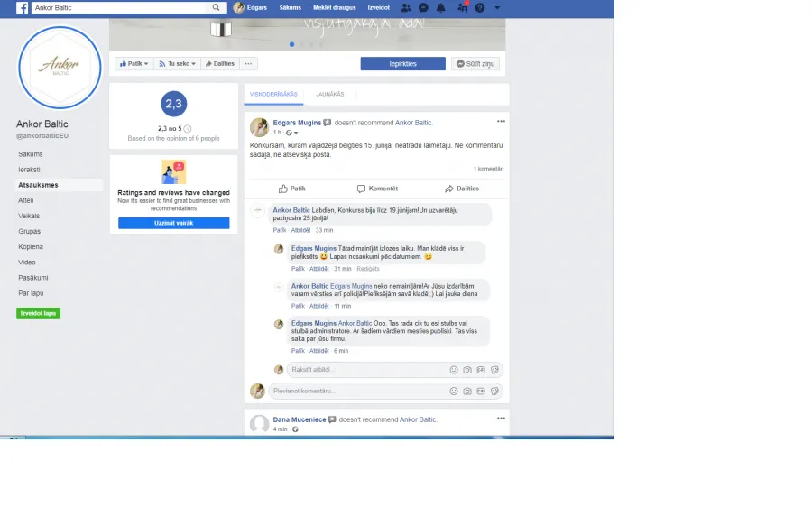Click the sticker icon in add-comment field
This screenshot has width=812, height=507.
(x=494, y=391)
